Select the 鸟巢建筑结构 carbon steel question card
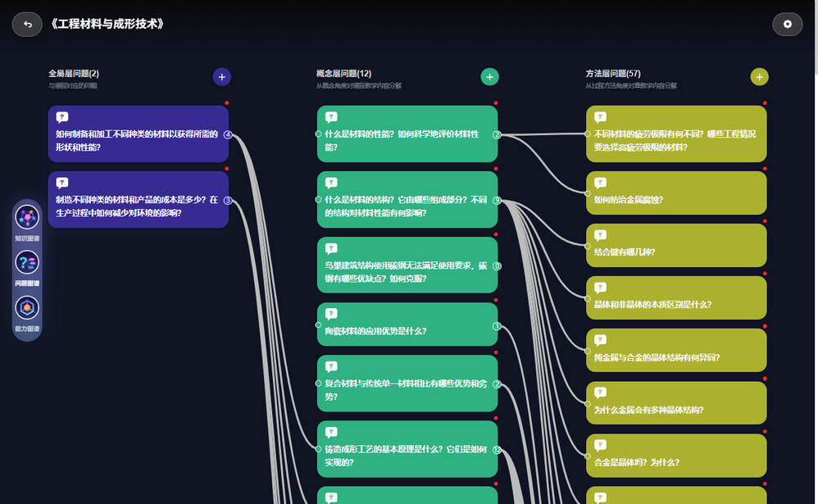 pyautogui.click(x=407, y=266)
